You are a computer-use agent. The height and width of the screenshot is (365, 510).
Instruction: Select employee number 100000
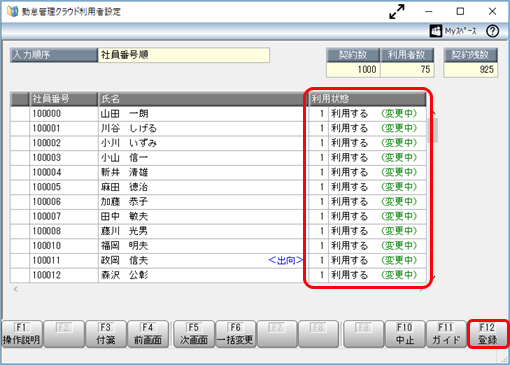pos(64,114)
